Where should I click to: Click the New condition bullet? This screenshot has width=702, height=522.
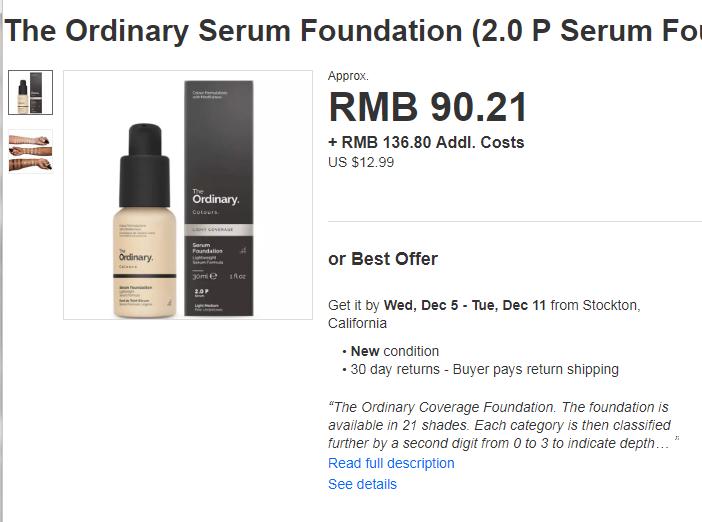tap(394, 351)
